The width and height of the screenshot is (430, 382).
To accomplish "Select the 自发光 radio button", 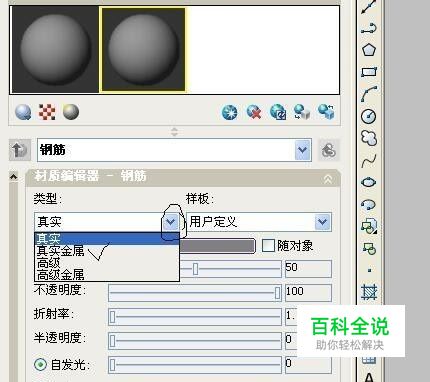I will [40, 364].
